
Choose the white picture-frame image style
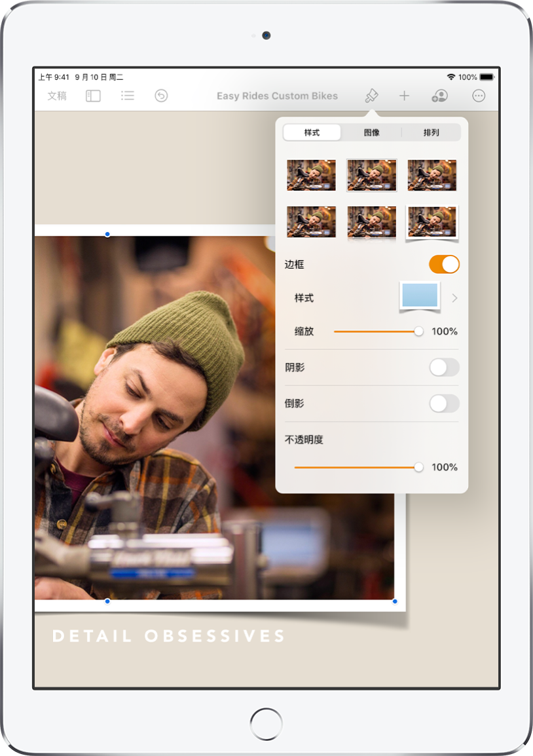[x=432, y=222]
